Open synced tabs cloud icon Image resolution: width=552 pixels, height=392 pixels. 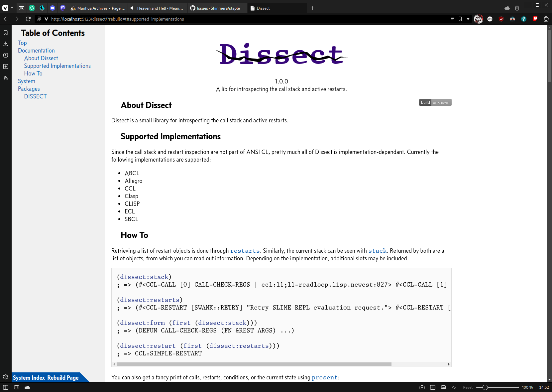click(507, 8)
